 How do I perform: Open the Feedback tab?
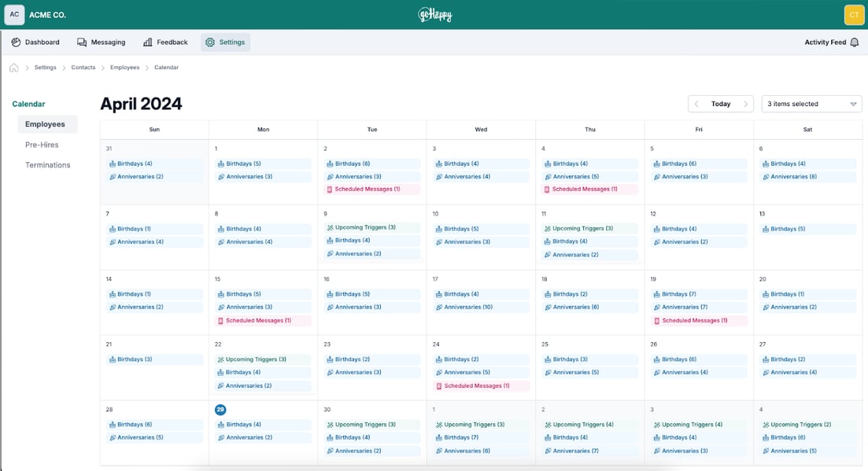click(165, 42)
